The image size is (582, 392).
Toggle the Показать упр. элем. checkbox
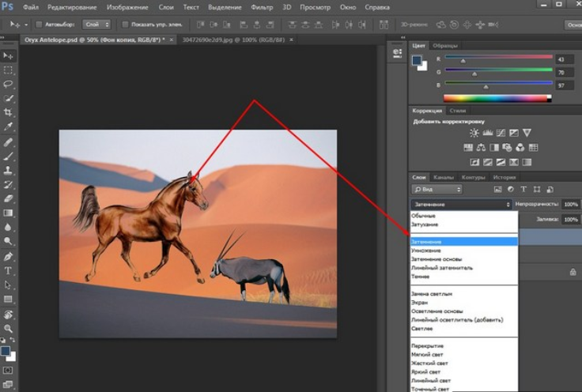click(126, 24)
